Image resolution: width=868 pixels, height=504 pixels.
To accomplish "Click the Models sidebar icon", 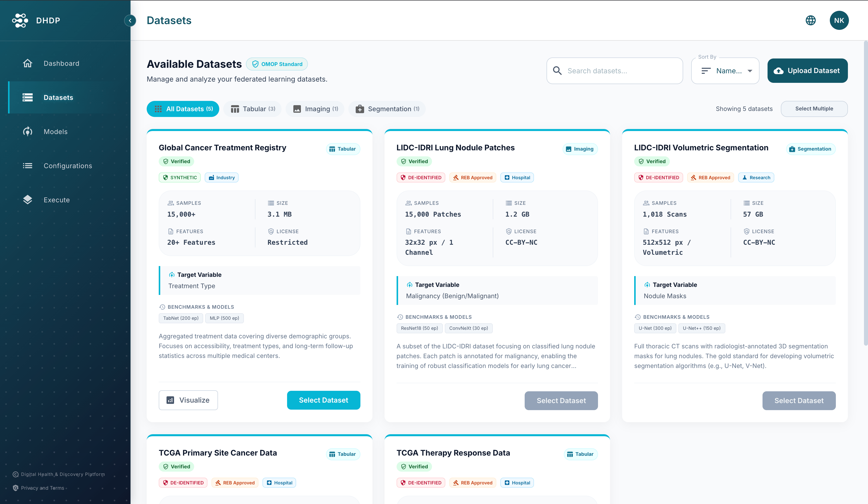I will click(28, 132).
